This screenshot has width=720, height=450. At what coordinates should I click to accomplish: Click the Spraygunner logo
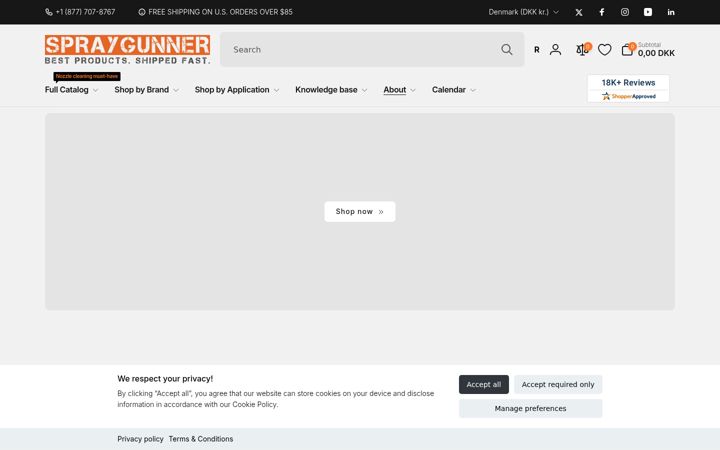[x=127, y=49]
